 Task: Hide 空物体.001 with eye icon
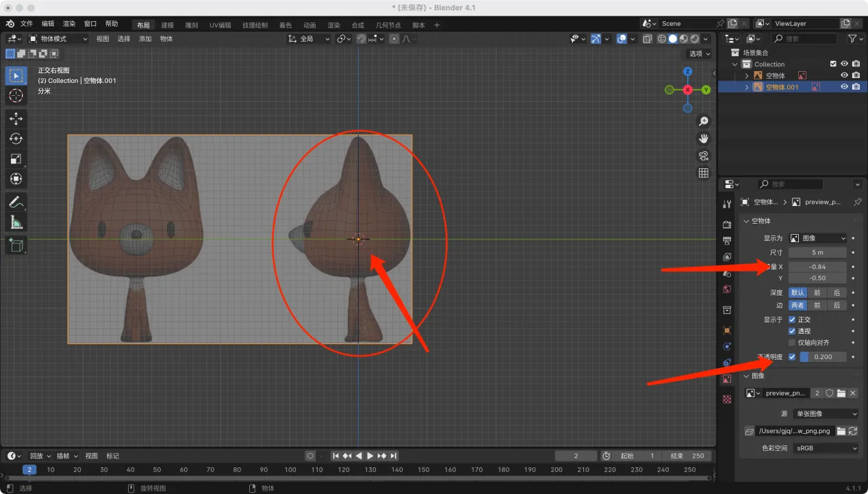(844, 87)
